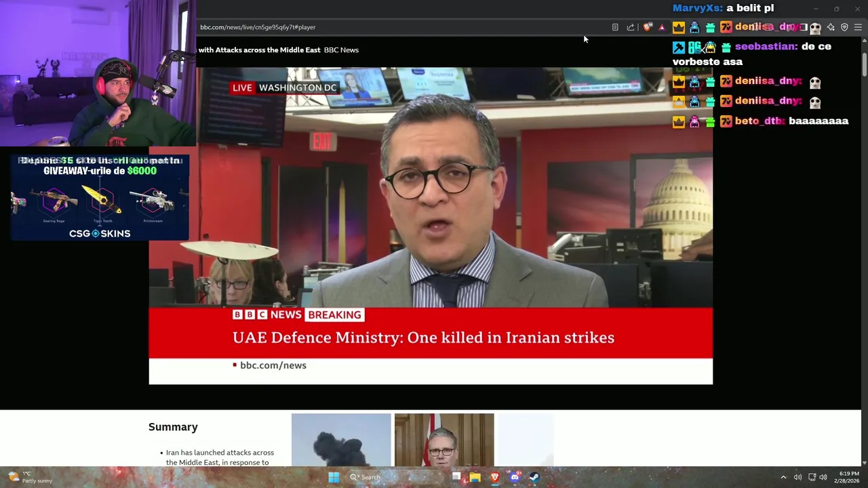
Task: Open the Windows Start menu
Action: [x=334, y=477]
